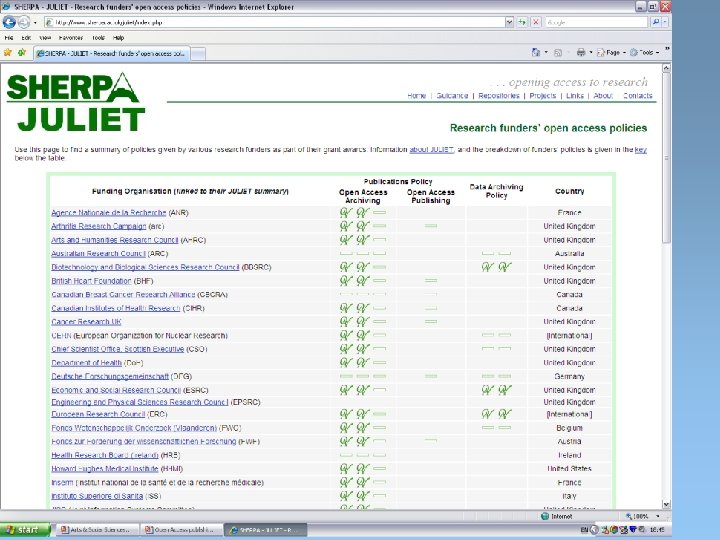Open the Tools menu
Screen dimensions: 720x540
click(98, 38)
